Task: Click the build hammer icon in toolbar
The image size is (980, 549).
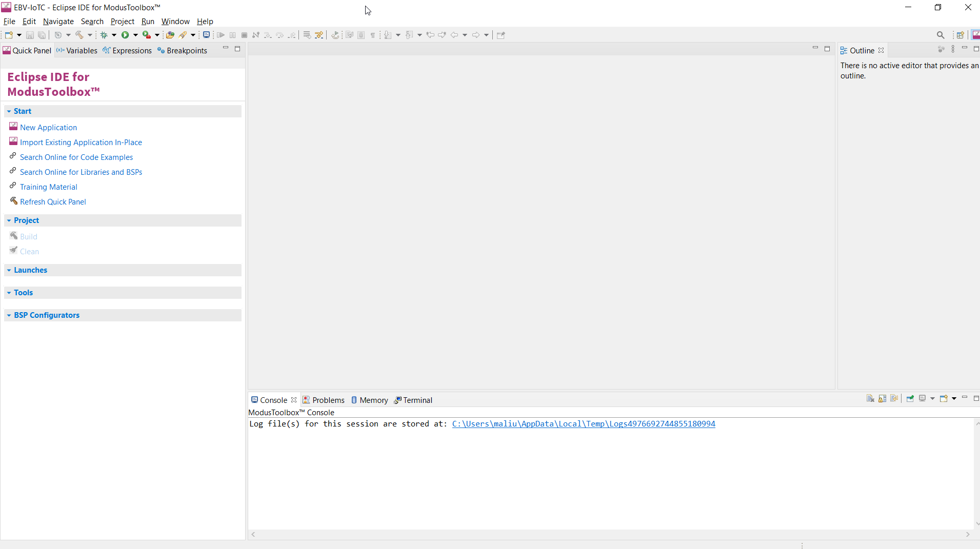Action: coord(79,35)
